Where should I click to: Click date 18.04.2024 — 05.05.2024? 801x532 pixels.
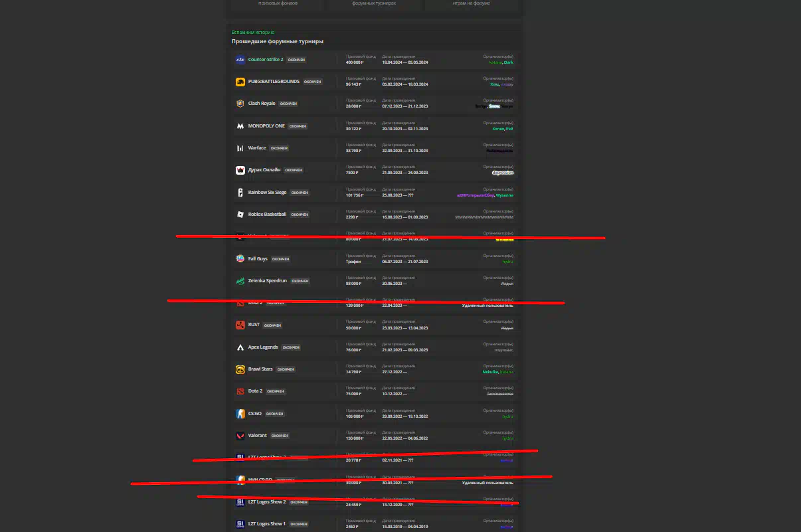point(405,62)
